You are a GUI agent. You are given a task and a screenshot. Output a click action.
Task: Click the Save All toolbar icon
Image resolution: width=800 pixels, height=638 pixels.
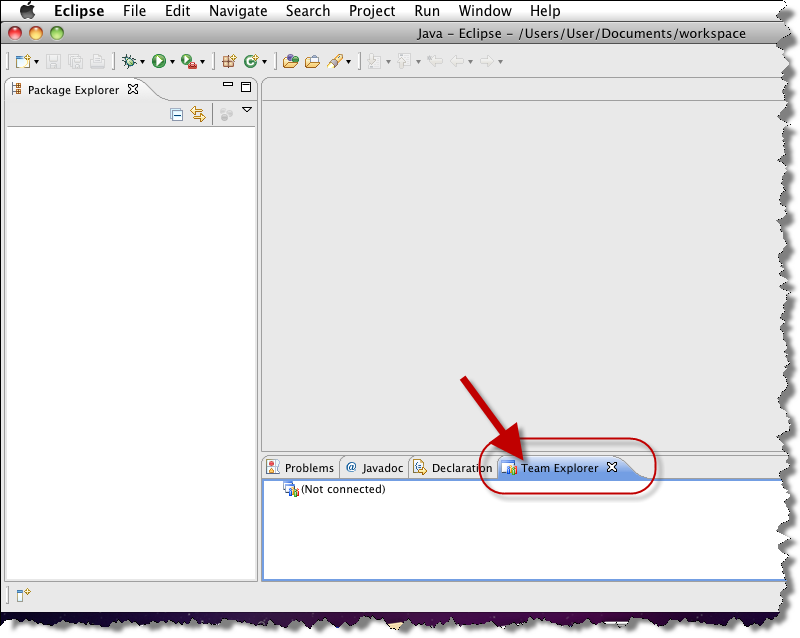[76, 61]
